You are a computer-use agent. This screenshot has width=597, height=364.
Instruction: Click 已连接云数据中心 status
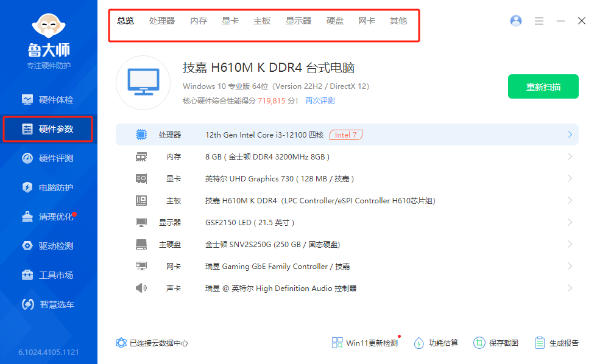pos(159,343)
